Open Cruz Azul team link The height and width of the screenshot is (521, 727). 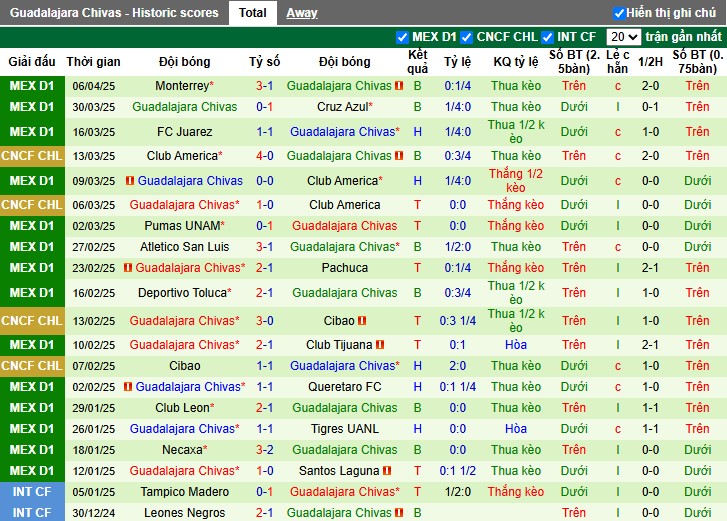343,107
